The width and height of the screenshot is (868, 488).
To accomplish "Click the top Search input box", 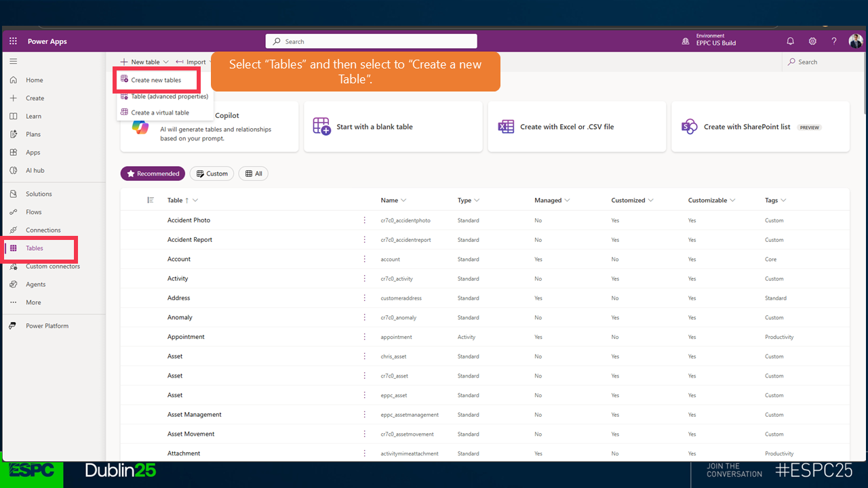I will coord(371,41).
